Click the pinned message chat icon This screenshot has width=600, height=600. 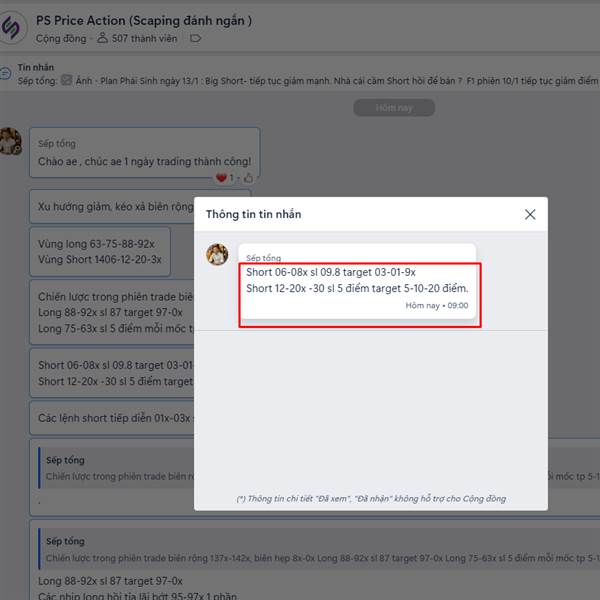[5, 73]
